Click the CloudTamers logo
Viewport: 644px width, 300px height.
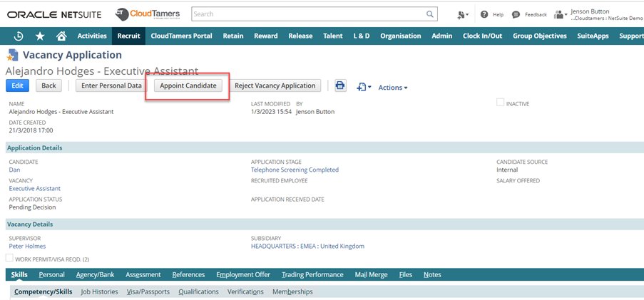(148, 14)
